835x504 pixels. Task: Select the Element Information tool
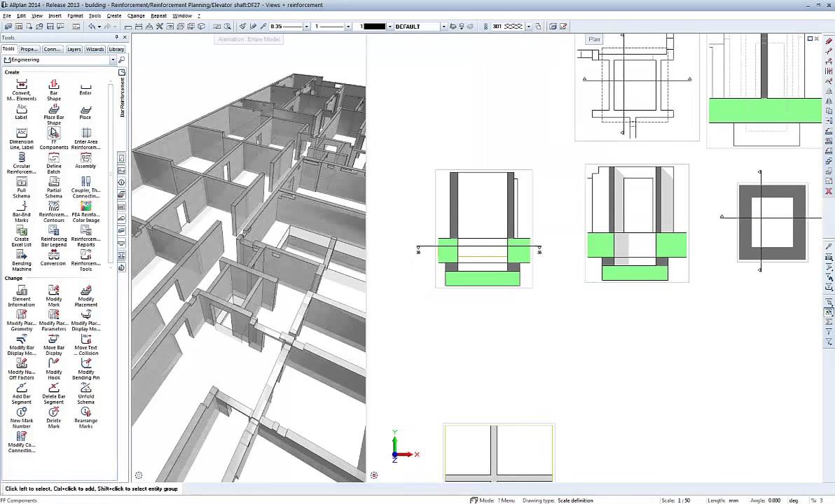click(21, 296)
